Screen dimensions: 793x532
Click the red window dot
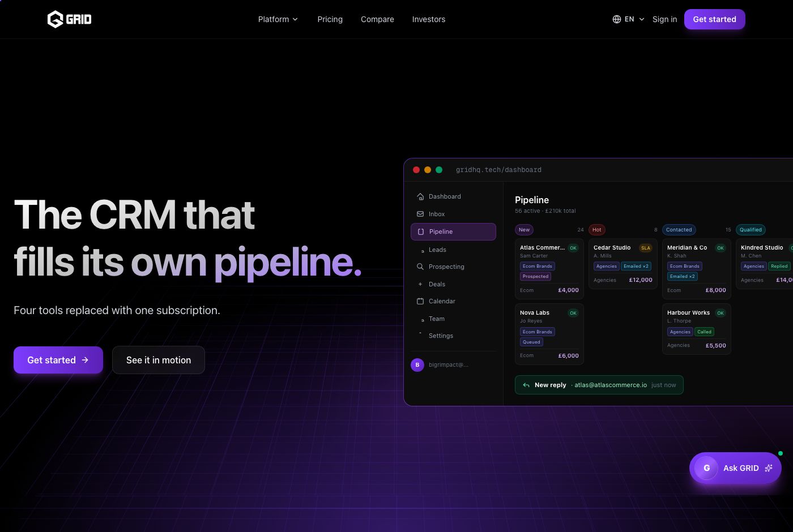(x=416, y=170)
